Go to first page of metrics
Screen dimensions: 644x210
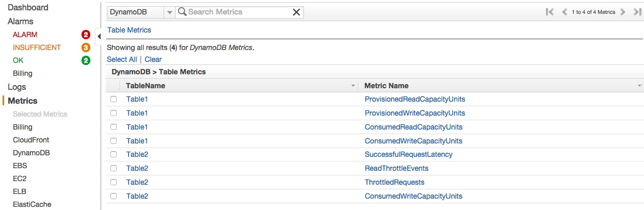[550, 12]
